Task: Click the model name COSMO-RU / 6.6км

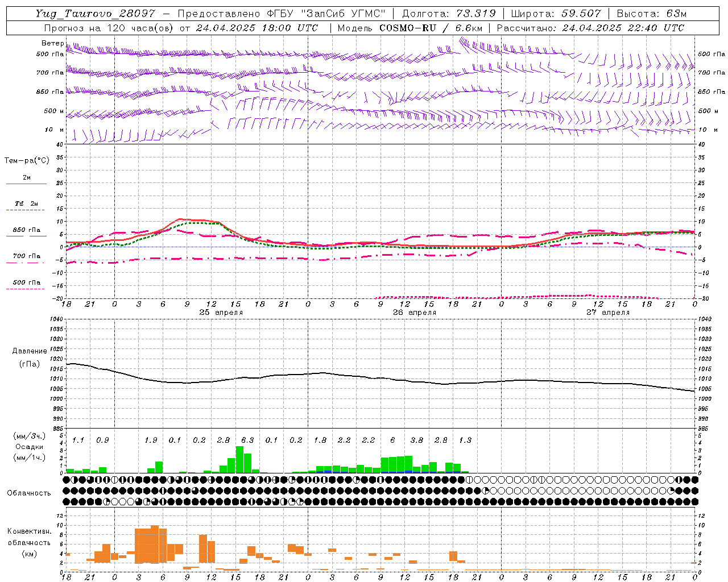Action: pyautogui.click(x=431, y=28)
